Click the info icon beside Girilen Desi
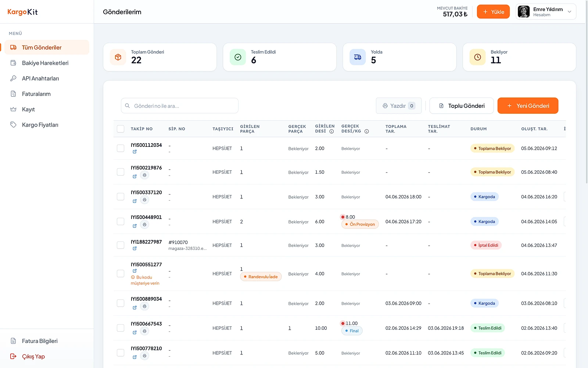This screenshot has height=368, width=588. [331, 131]
